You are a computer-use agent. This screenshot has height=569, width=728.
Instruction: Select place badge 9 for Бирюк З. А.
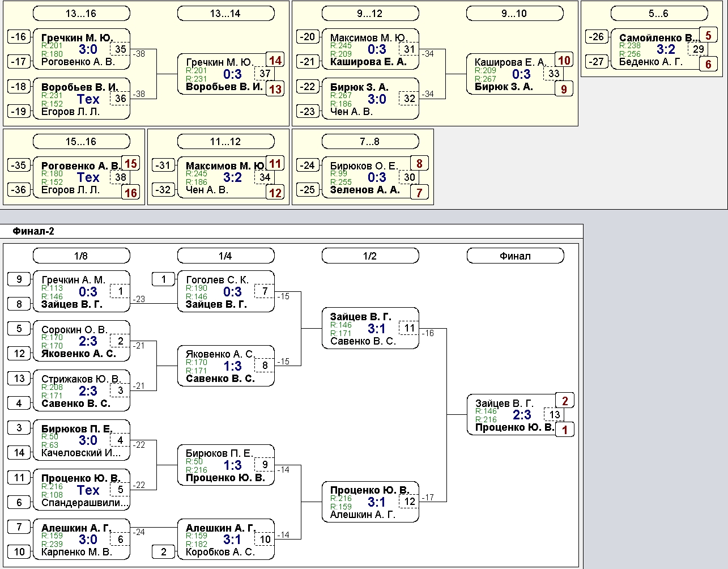point(564,89)
